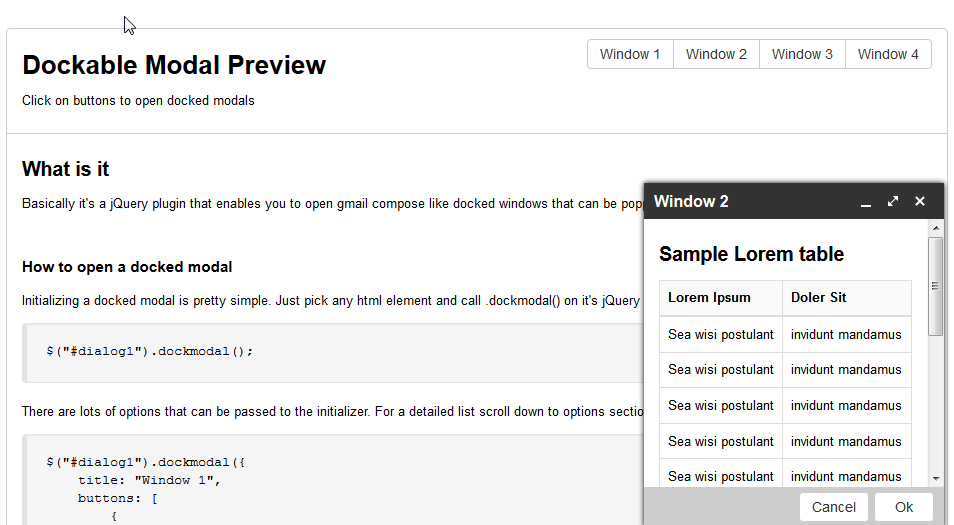The image size is (954, 525).
Task: Minimize the Window 2 docked modal
Action: (x=866, y=202)
